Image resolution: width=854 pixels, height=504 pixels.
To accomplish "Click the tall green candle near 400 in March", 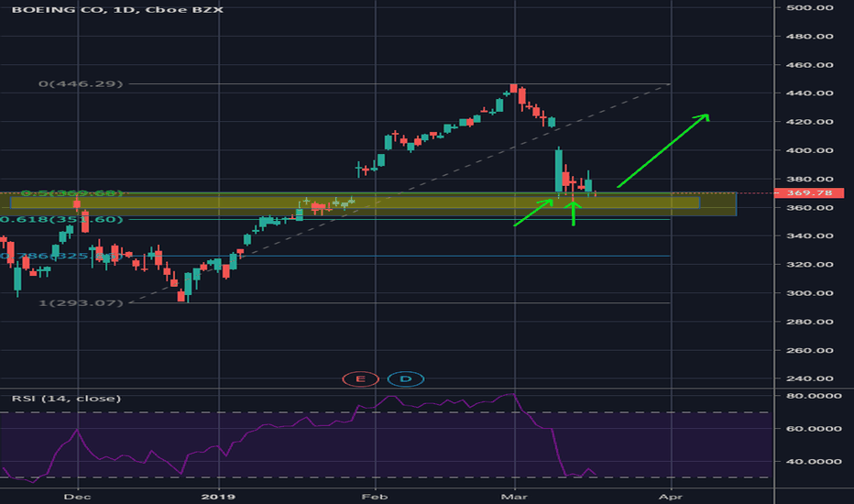I will pos(558,170).
